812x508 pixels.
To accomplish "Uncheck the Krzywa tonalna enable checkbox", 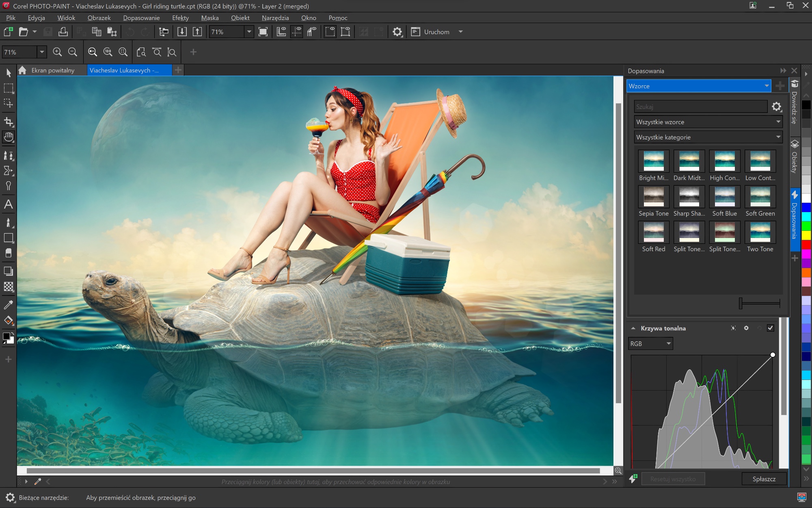I will [770, 328].
